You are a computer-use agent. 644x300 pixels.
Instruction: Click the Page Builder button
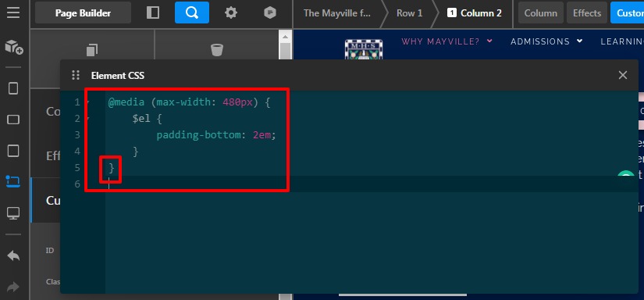[x=83, y=12]
